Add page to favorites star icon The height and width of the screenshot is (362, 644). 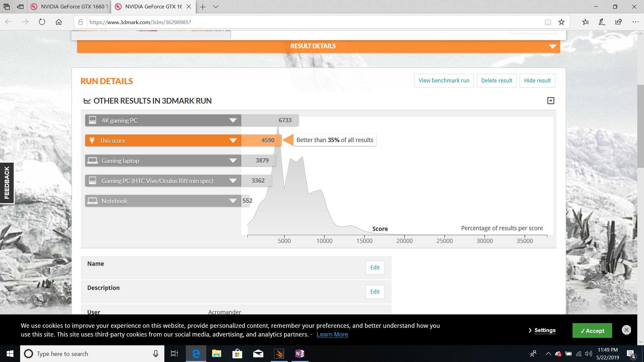561,22
